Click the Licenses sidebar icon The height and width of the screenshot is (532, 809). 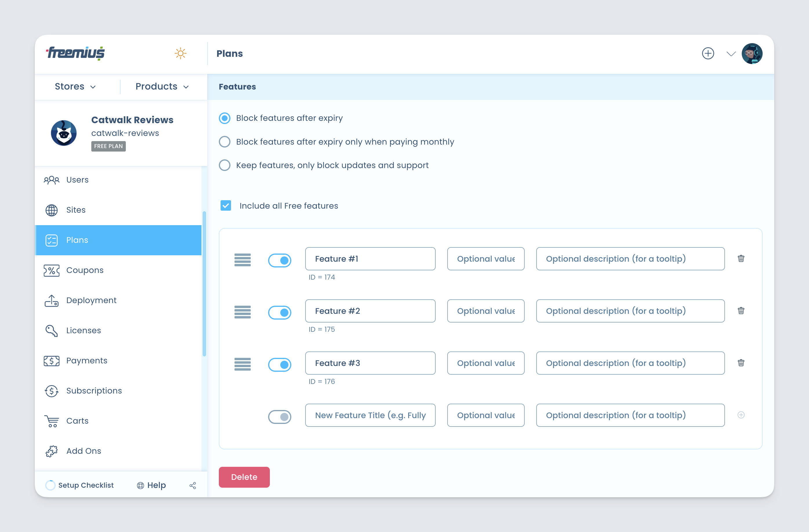click(52, 330)
